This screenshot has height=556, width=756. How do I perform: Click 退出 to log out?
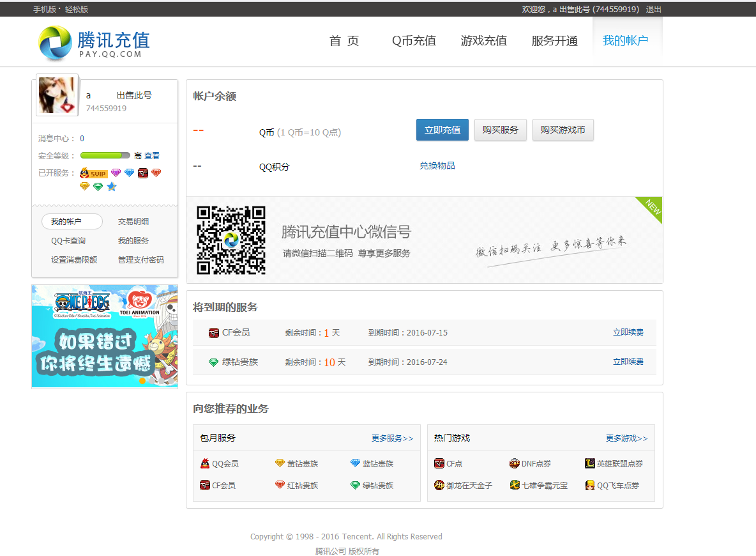(654, 9)
